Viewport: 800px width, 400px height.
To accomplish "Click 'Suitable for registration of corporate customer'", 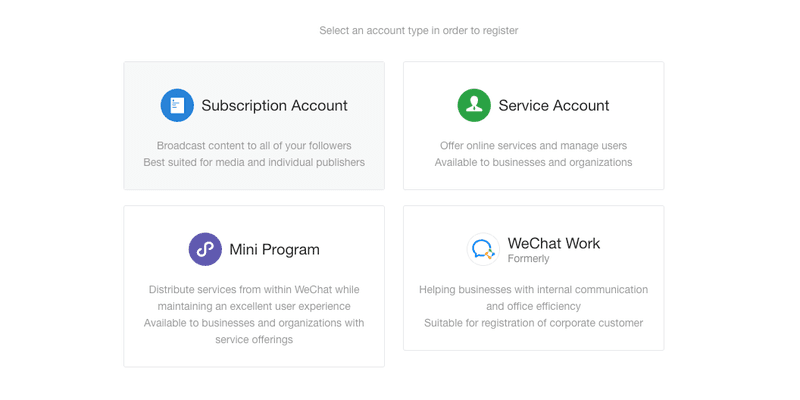I will [533, 323].
